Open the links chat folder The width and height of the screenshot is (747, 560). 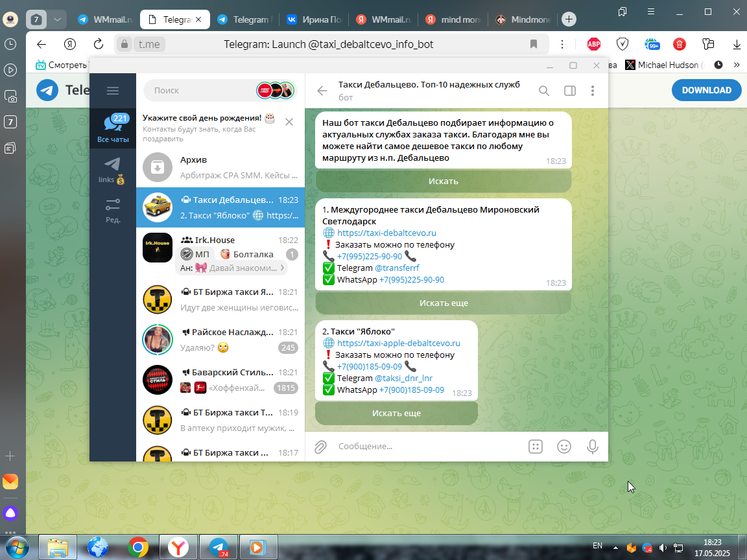tap(113, 170)
